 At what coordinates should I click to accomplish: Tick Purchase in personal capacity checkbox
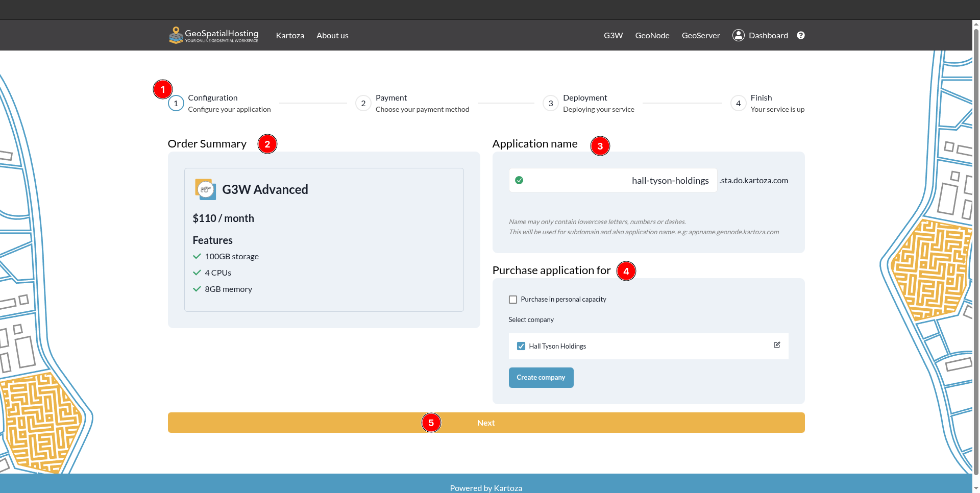click(x=513, y=300)
